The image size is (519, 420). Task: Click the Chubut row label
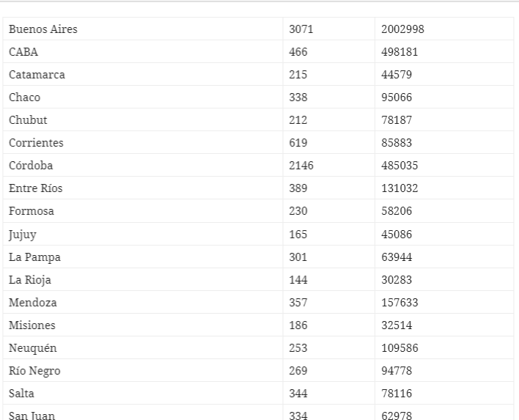(28, 120)
